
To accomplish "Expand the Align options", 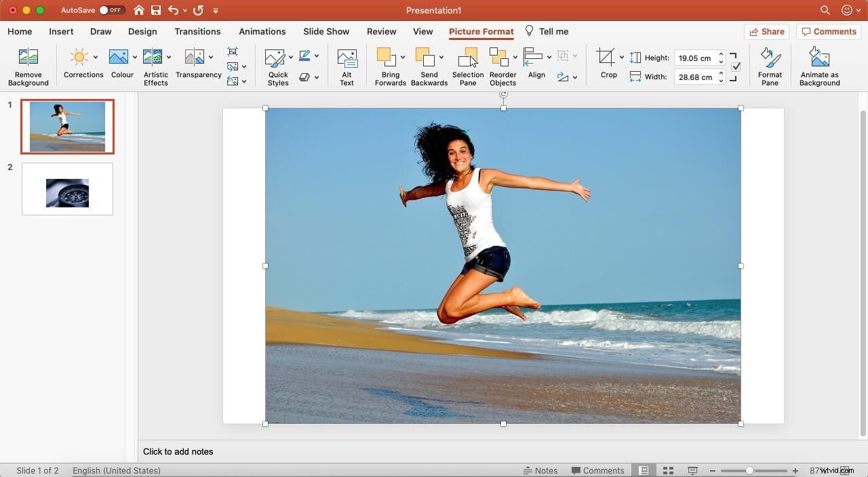I will point(550,56).
